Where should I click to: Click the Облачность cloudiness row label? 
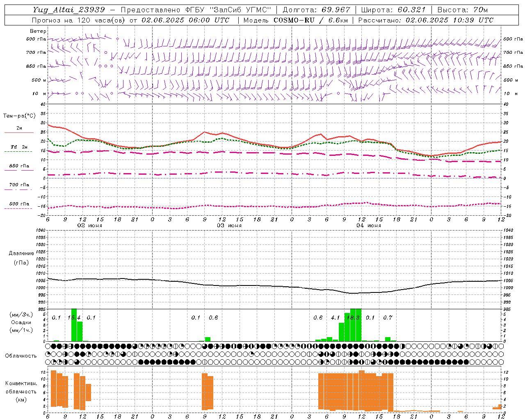21,356
